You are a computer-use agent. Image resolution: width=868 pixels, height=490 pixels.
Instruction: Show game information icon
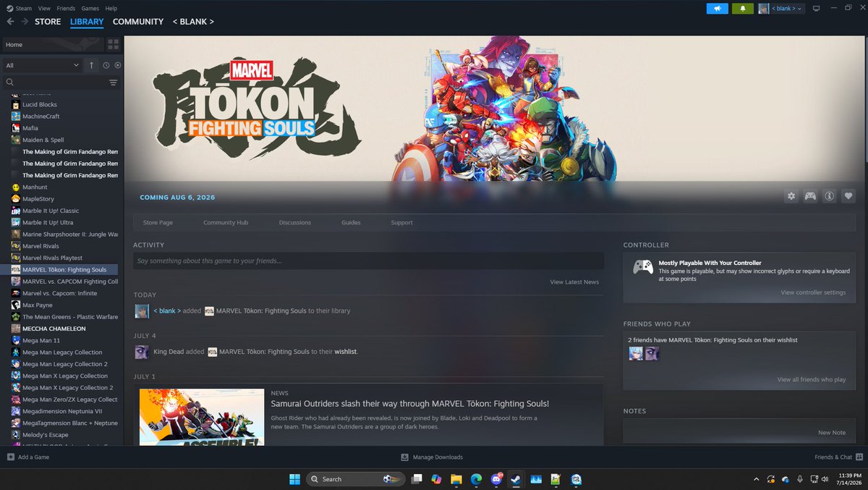[830, 196]
